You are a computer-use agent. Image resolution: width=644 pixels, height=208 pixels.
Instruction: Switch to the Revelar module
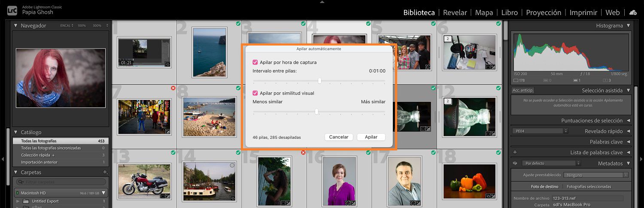coord(455,12)
